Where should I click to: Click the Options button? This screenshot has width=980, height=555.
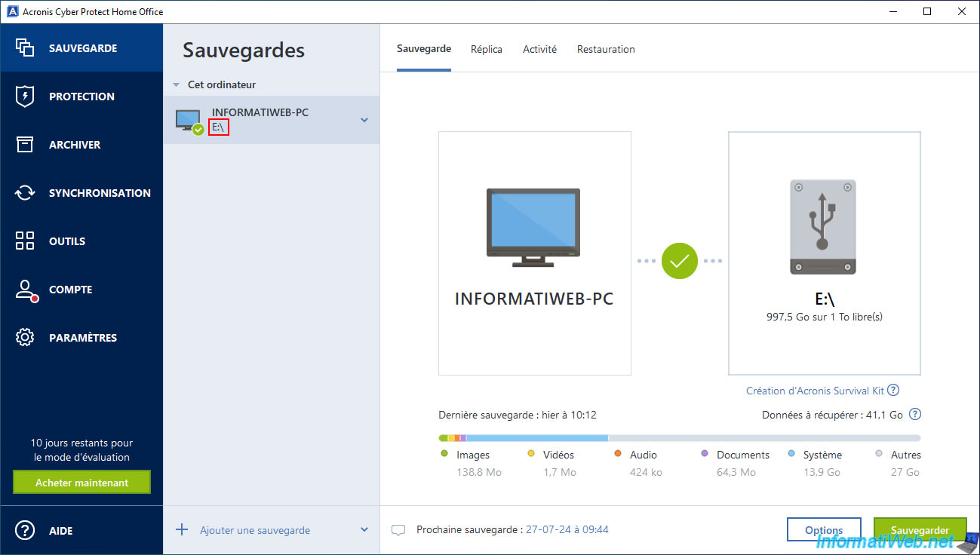pyautogui.click(x=824, y=530)
